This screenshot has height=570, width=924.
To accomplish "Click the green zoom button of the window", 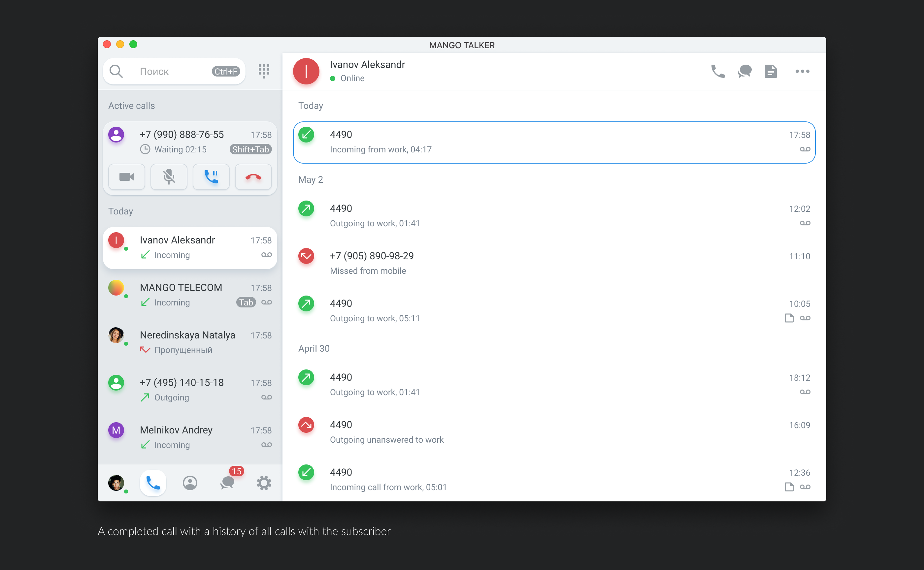I will [x=134, y=45].
